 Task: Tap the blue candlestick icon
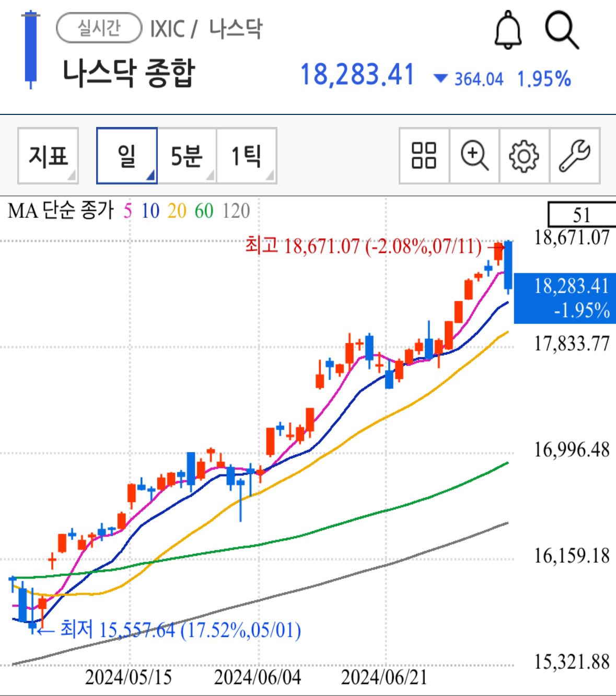click(x=30, y=49)
